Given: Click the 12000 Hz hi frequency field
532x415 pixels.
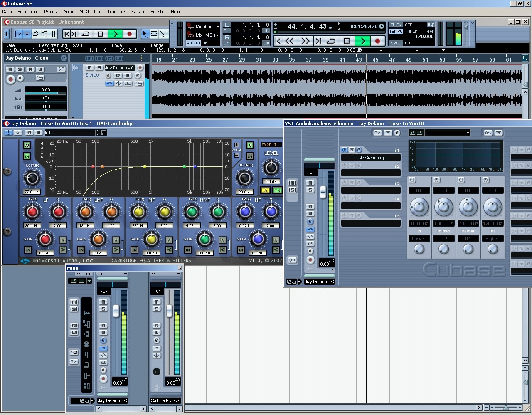Looking at the screenshot, I should (x=493, y=223).
